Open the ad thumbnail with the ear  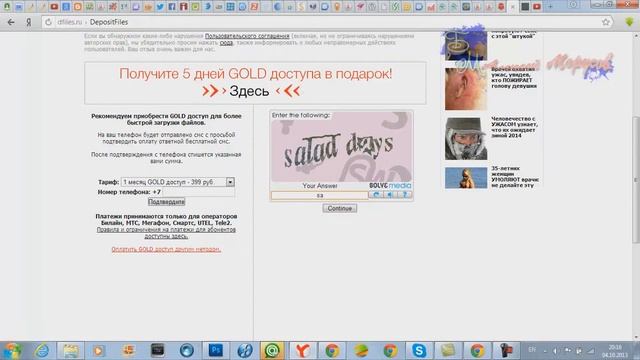point(466,89)
